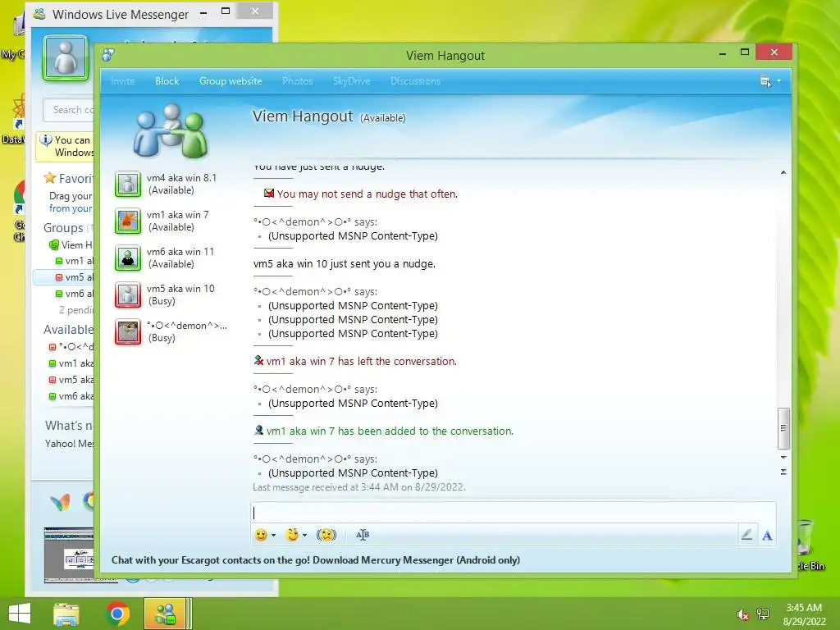Click the 'Last message received at 3:44 AM' text
Screen dimensions: 840x630
(359, 487)
